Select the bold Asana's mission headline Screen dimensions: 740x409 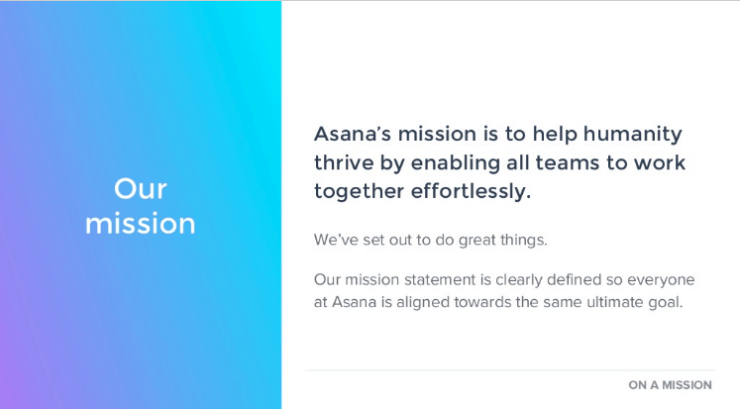pyautogui.click(x=499, y=162)
